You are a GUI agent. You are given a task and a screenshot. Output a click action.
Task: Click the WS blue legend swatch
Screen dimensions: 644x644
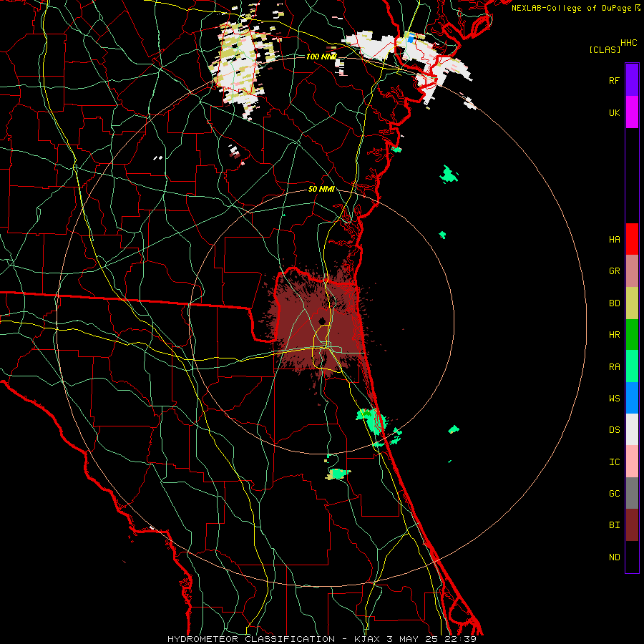click(632, 398)
